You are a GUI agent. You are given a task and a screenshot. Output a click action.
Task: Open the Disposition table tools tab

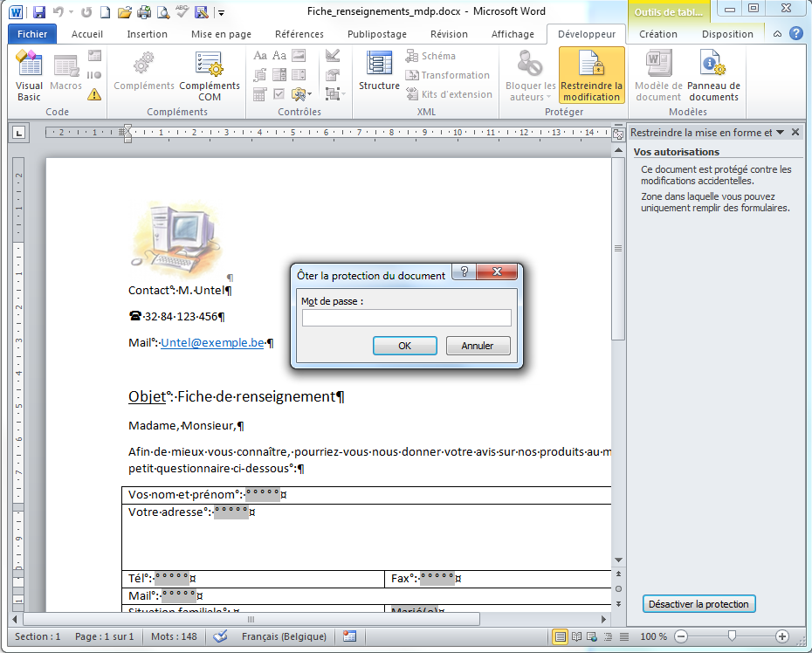(x=727, y=34)
